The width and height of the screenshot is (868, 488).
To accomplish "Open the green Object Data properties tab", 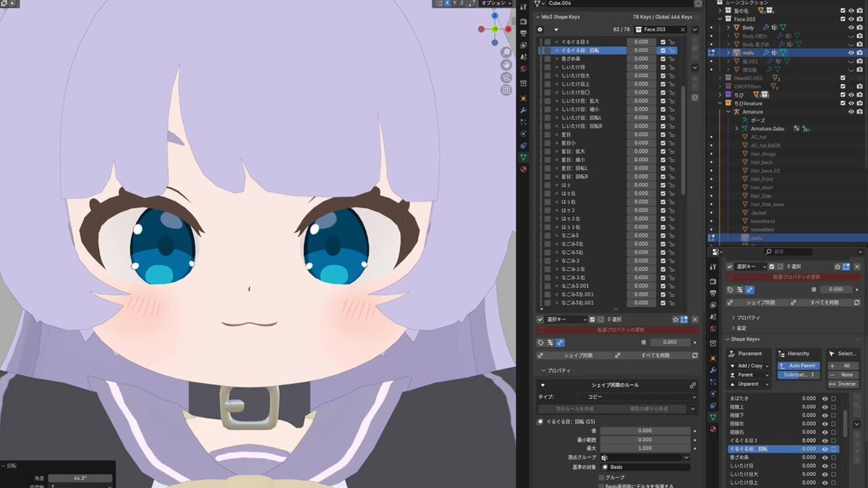I will [524, 157].
